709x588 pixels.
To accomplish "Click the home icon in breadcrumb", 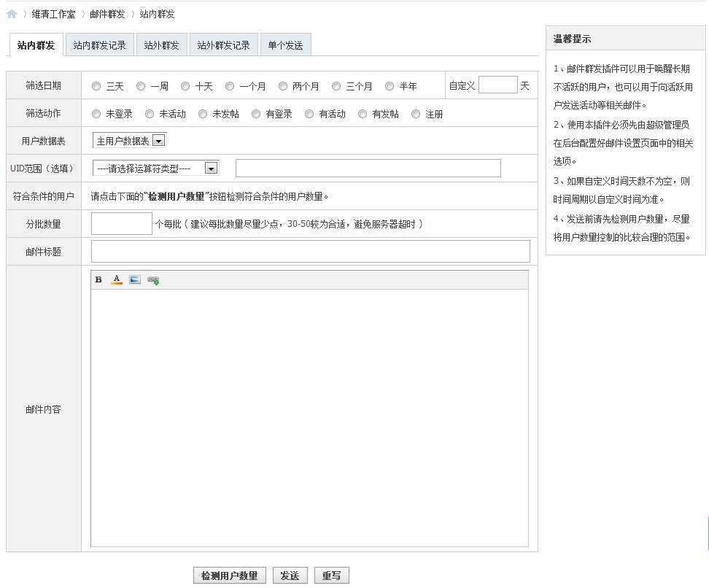I will click(x=12, y=14).
